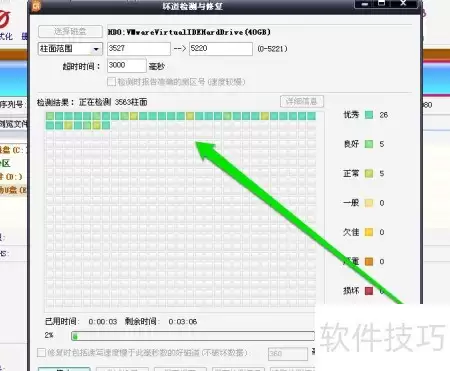Click the milliseconds field showing 360
Screen dimensions: 450x371
288,353
